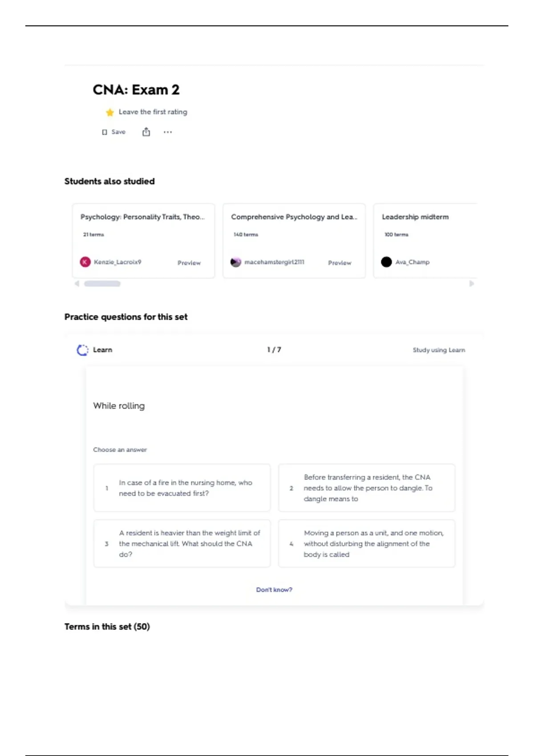
Task: Click the Learn mode spinner icon
Action: click(82, 350)
